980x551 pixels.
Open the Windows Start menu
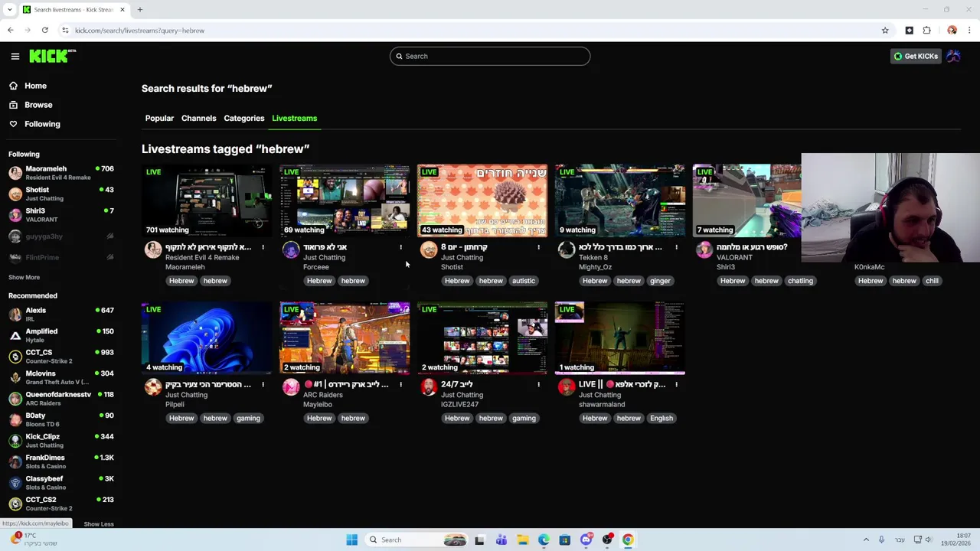(x=351, y=540)
